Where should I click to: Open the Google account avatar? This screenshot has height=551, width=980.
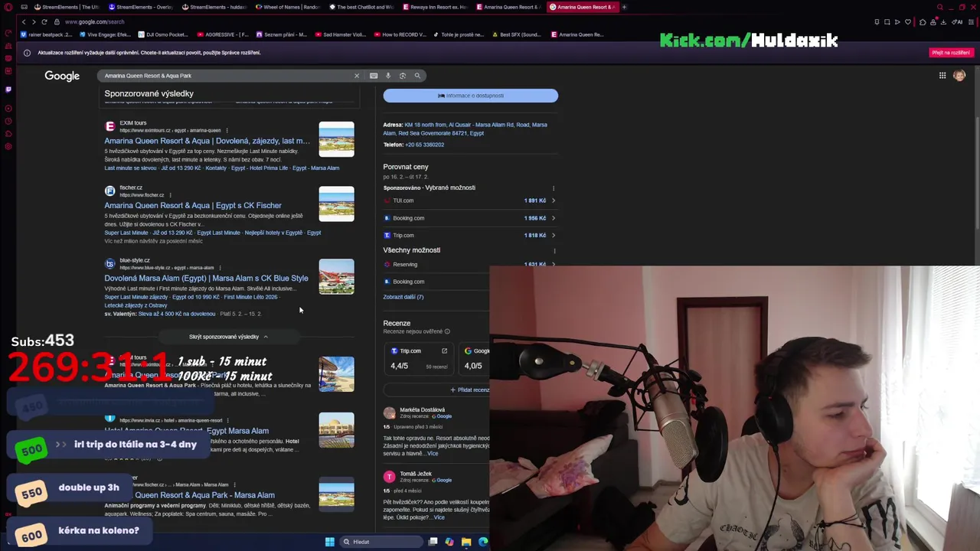pos(959,75)
